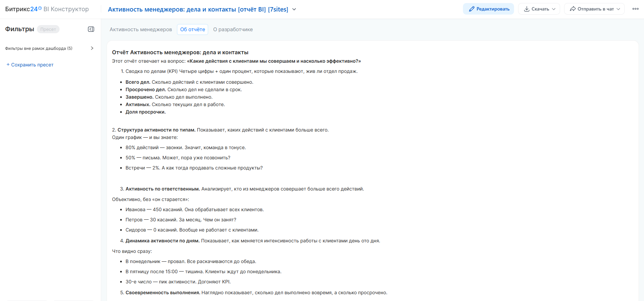This screenshot has height=301, width=644.
Task: Open the three-dots more options menu
Action: pos(635,9)
